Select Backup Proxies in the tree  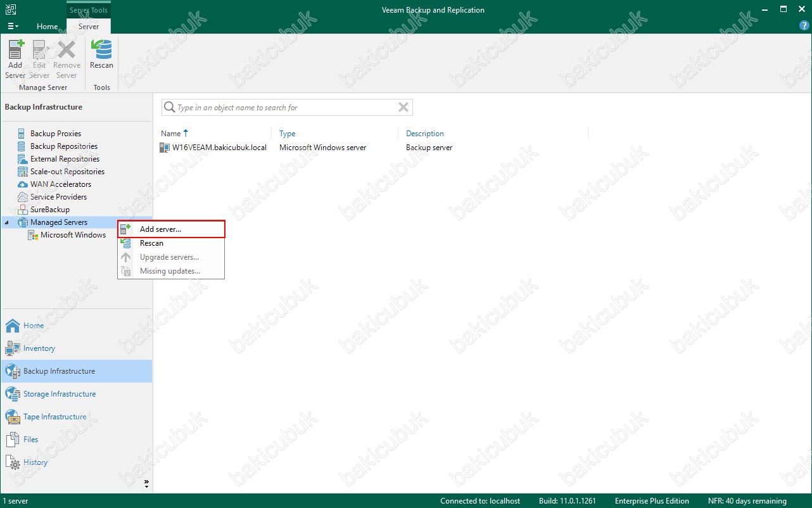click(56, 134)
